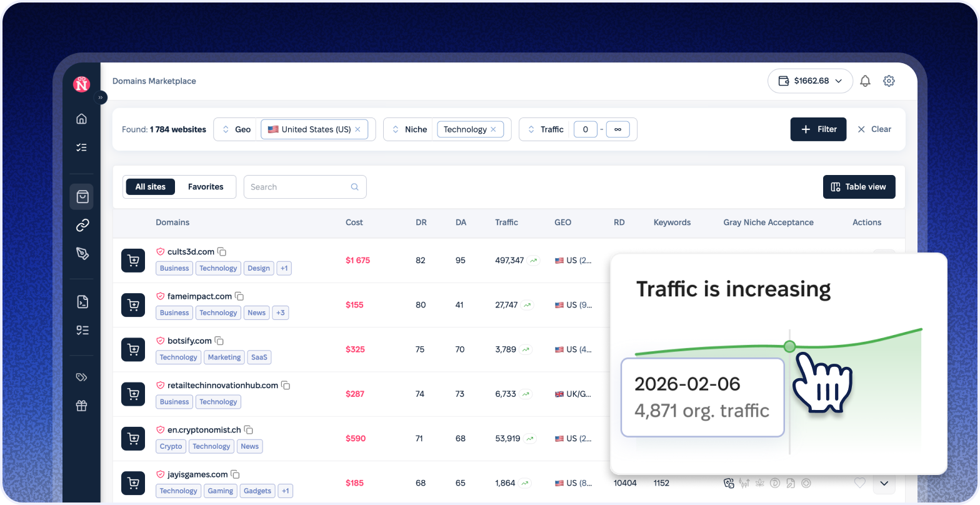Viewport: 980px width, 505px height.
Task: Expand the sidebar with the double-chevron button
Action: tap(101, 97)
